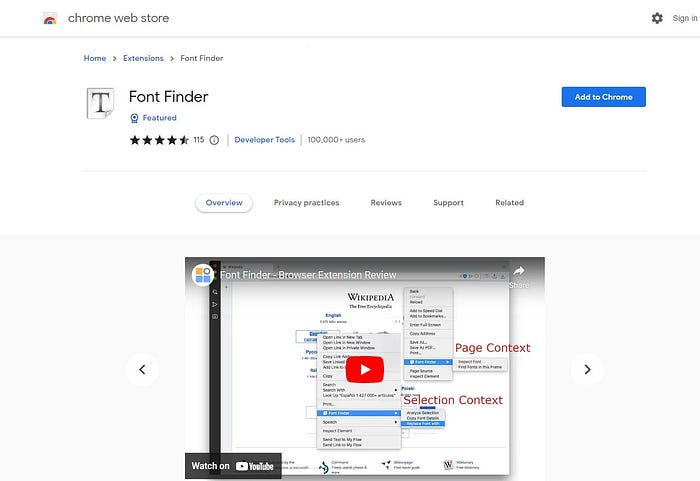Click the 115 ratings count
The image size is (700, 481).
199,140
